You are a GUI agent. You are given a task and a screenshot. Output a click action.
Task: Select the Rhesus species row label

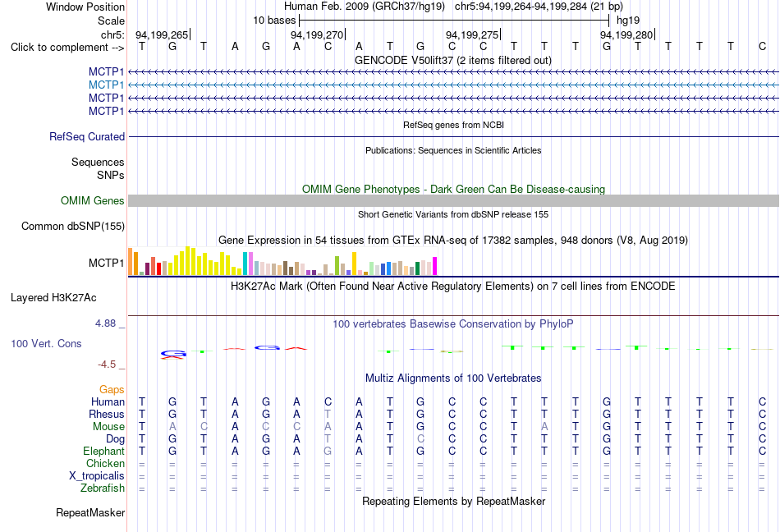point(107,414)
